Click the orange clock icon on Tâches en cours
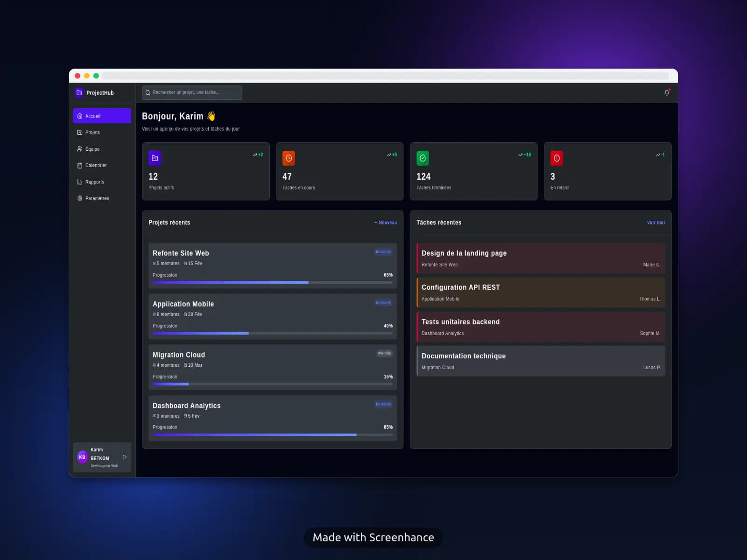Image resolution: width=747 pixels, height=560 pixels. click(289, 158)
